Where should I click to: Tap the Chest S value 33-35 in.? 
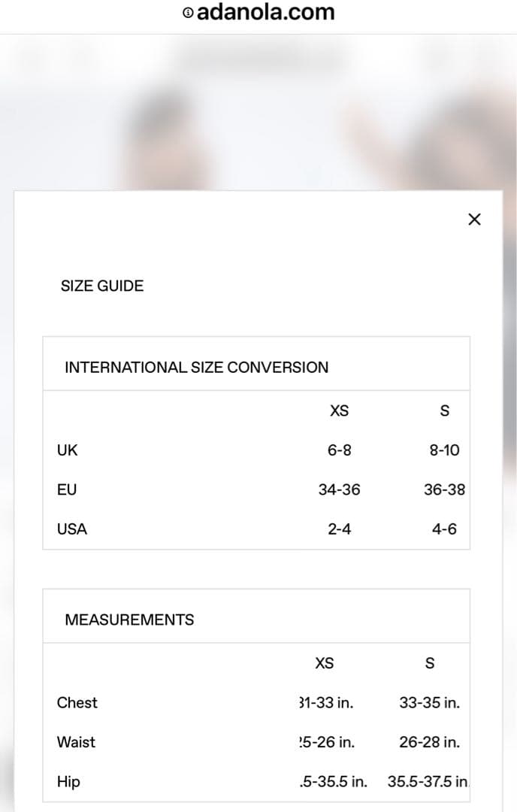point(430,703)
